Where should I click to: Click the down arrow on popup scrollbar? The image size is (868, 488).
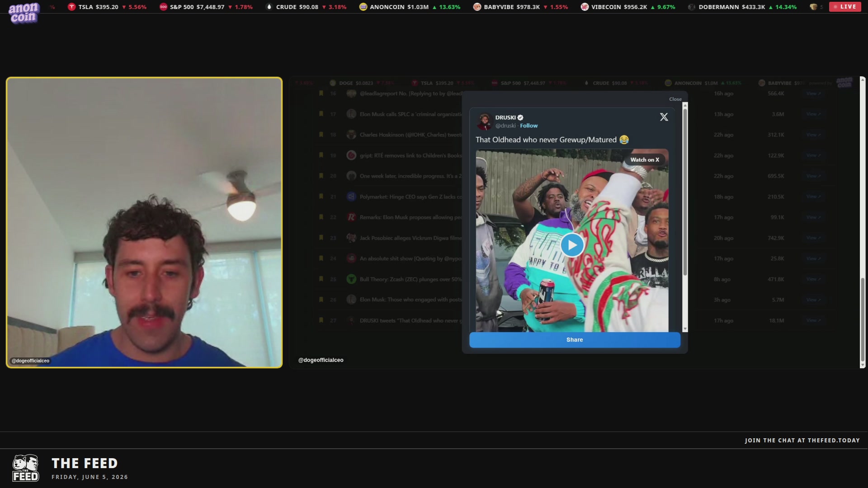pos(685,329)
